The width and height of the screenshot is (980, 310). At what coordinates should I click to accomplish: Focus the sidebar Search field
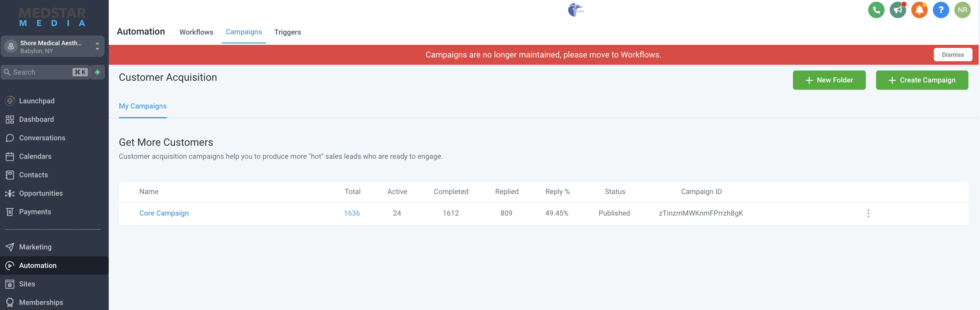tap(45, 72)
